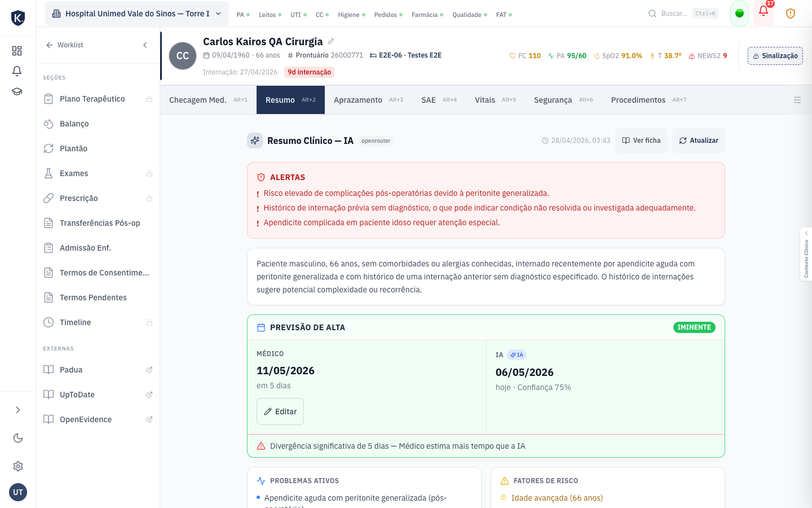Collapse the sections sidebar chevron
Image resolution: width=812 pixels, height=508 pixels.
point(145,45)
